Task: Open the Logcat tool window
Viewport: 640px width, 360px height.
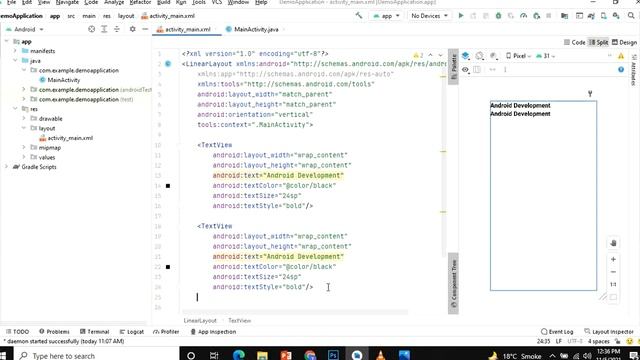Action: (x=131, y=331)
